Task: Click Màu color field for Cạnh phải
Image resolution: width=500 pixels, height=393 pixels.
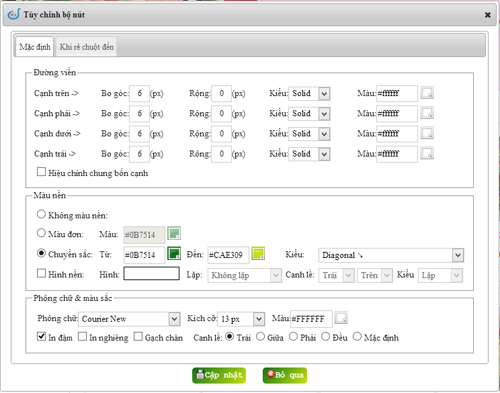Action: (x=397, y=114)
